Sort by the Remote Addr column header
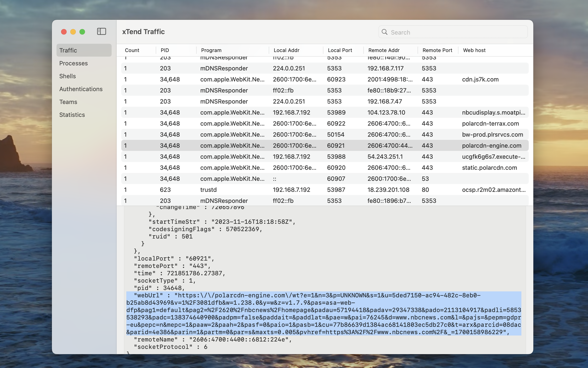The image size is (588, 368). [384, 50]
